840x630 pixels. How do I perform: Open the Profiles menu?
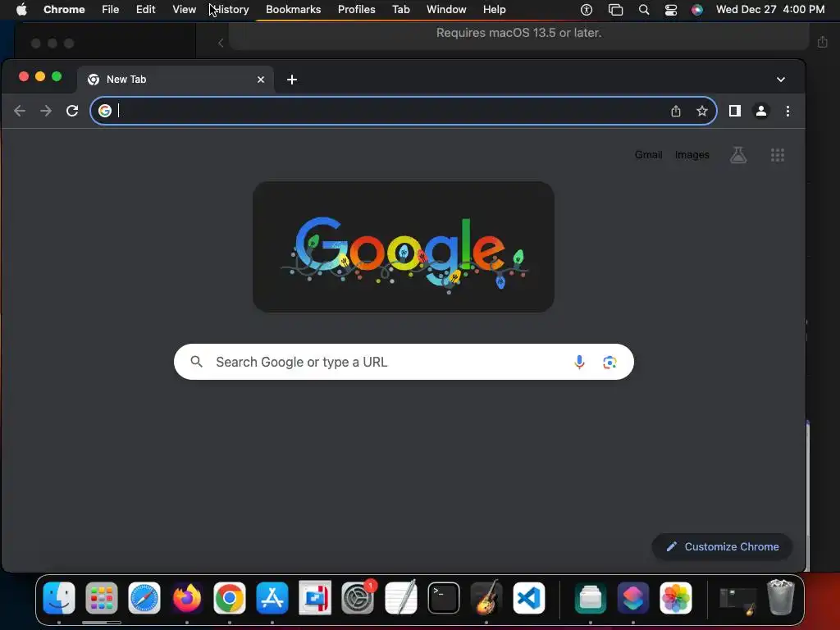pyautogui.click(x=357, y=10)
